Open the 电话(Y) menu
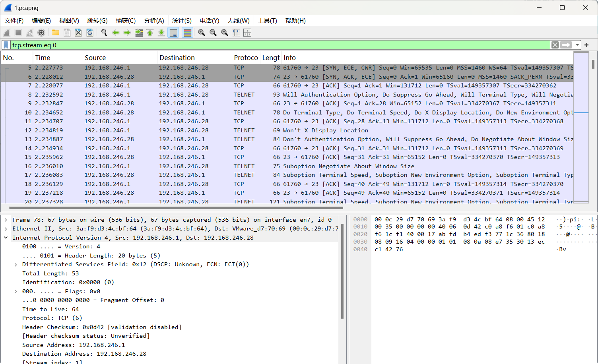This screenshot has width=598, height=364. pos(210,21)
